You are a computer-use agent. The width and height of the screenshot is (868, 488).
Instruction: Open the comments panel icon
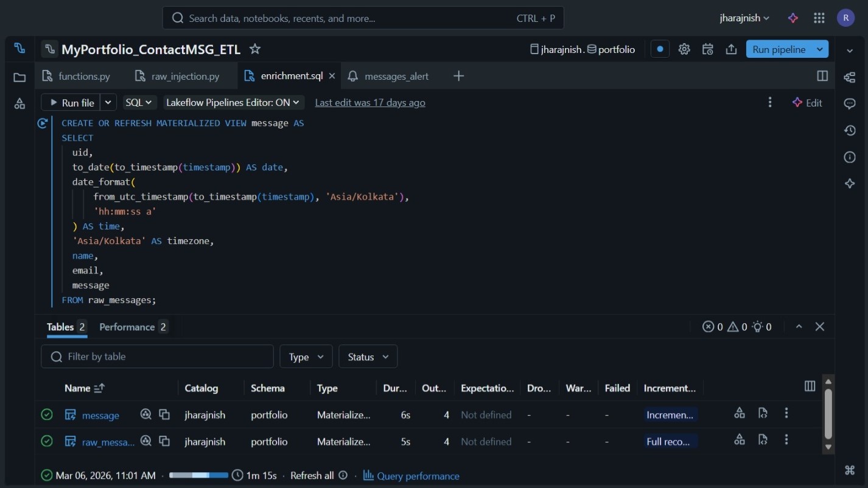(x=850, y=103)
